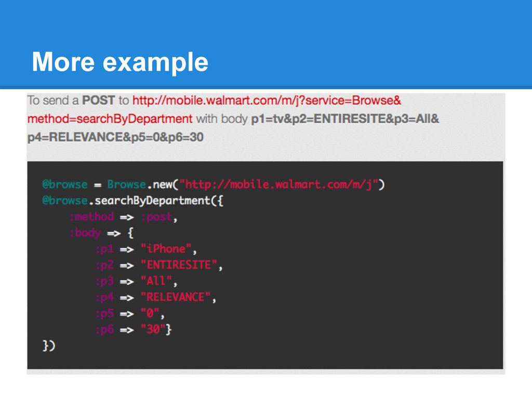
Task: Click the "iPhone" string value
Action: click(x=166, y=249)
